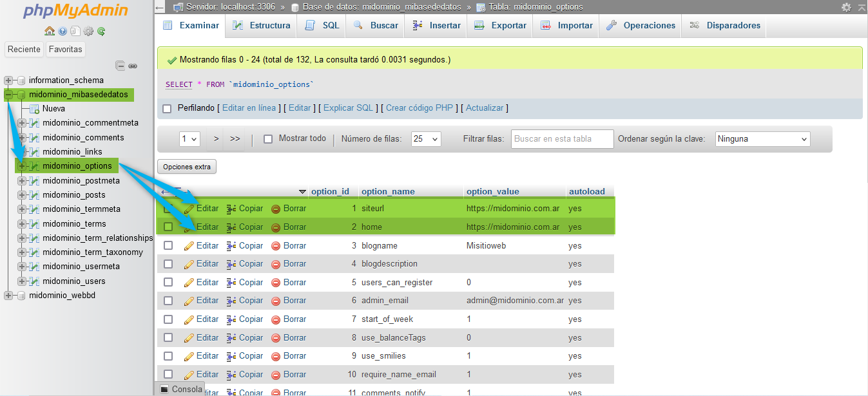Open navigation panel settings gear icon
Viewport: 868px width, 396px height.
coord(88,31)
